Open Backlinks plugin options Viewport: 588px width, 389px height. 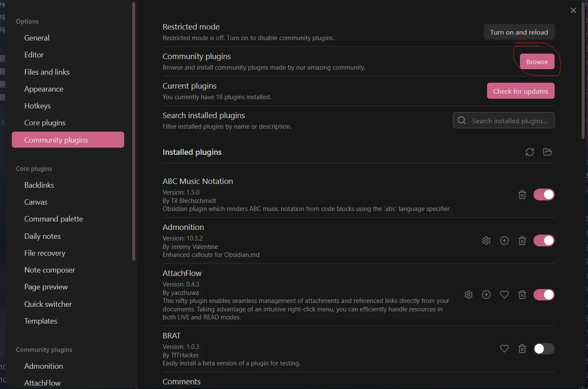tap(68, 185)
